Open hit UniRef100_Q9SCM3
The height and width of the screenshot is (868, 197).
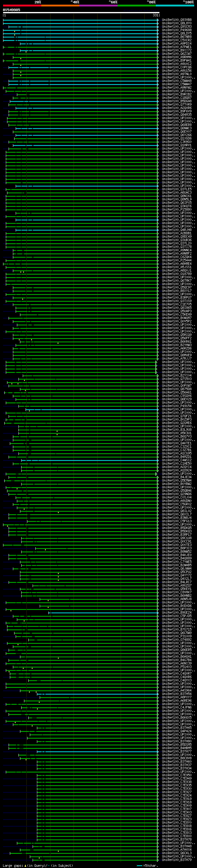177,26
